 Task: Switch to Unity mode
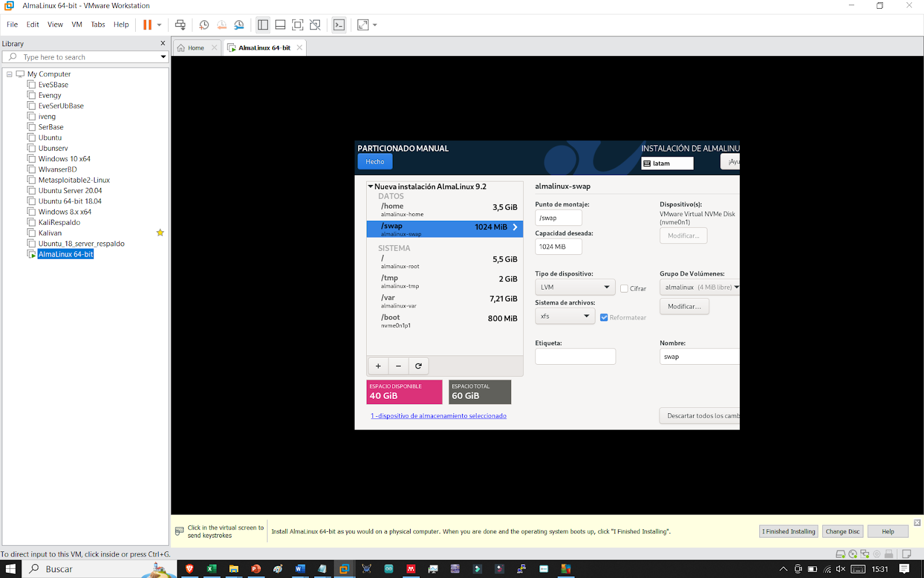pos(315,25)
